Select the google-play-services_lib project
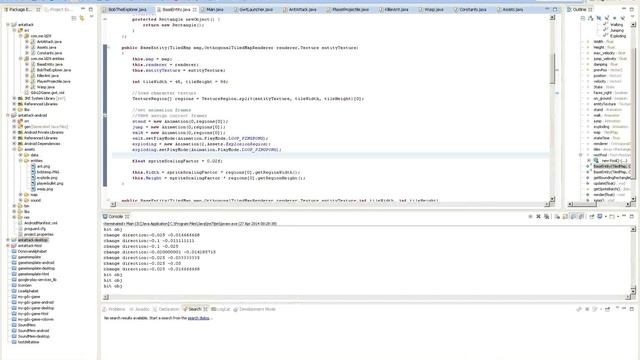Viewport: 640px width, 360px height. (37, 280)
